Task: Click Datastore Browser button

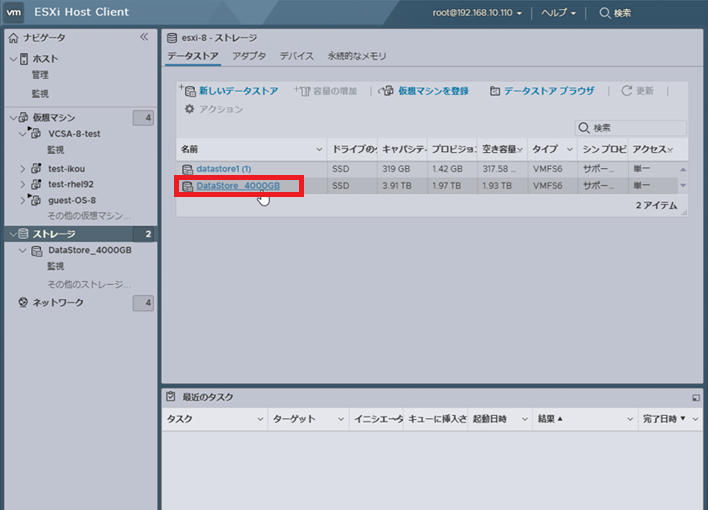Action: click(542, 91)
